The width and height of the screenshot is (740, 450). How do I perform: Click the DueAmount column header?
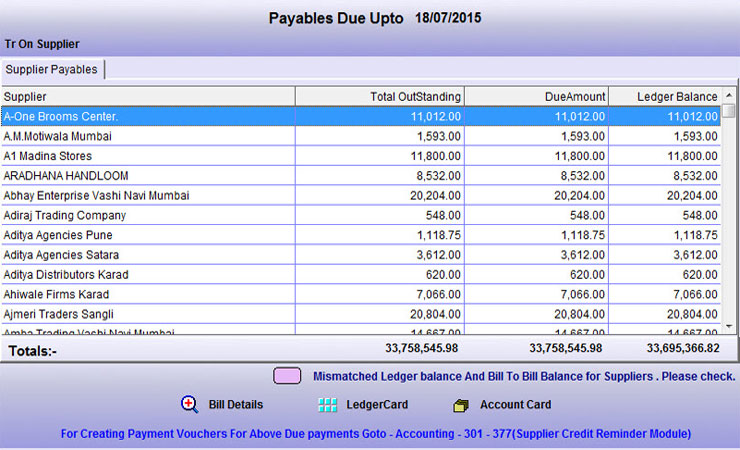[x=537, y=97]
